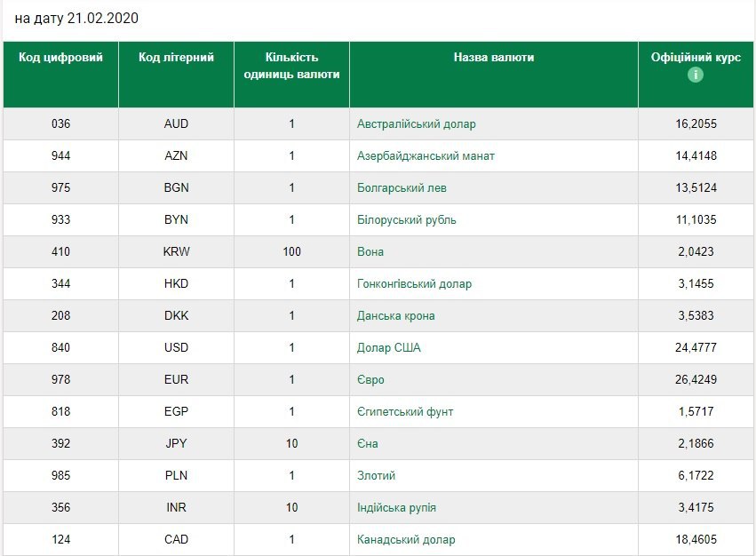Image resolution: width=756 pixels, height=556 pixels.
Task: Open the Вона currency link
Action: click(x=370, y=252)
